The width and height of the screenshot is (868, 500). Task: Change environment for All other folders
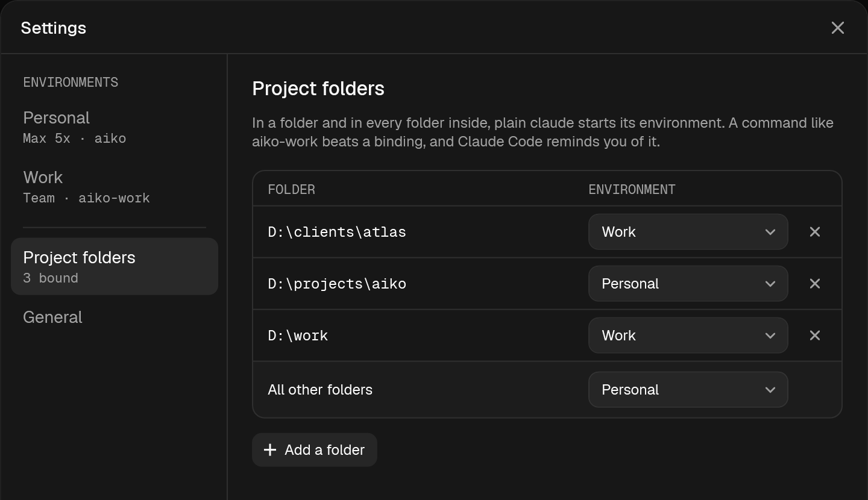(688, 390)
